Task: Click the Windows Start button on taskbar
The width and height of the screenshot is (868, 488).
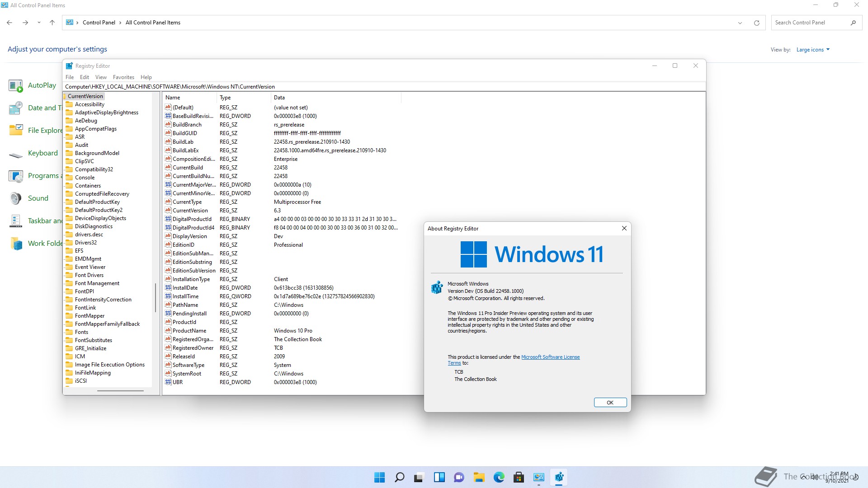Action: click(379, 477)
